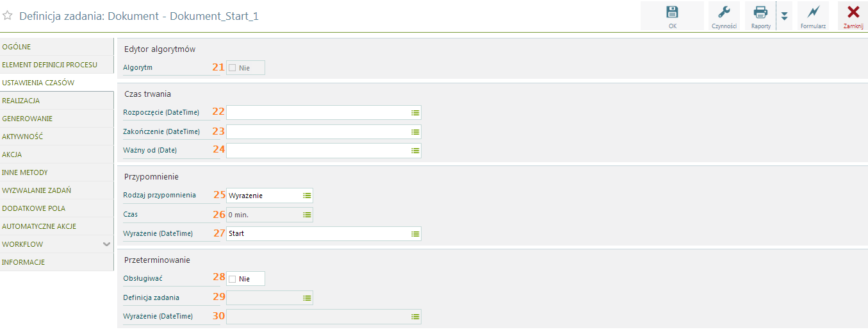Open list icon in Rozpoczęcie field
The height and width of the screenshot is (334, 868).
point(415,112)
